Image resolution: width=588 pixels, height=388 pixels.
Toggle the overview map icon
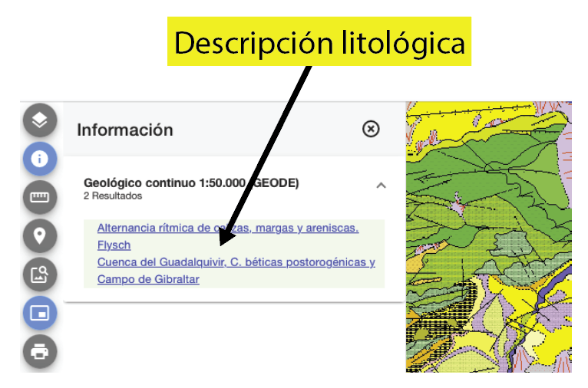point(40,313)
